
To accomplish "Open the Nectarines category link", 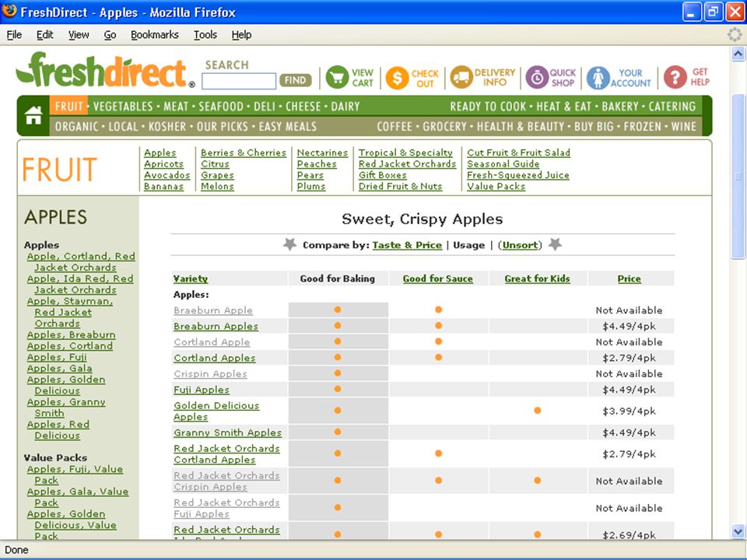I will coord(322,153).
